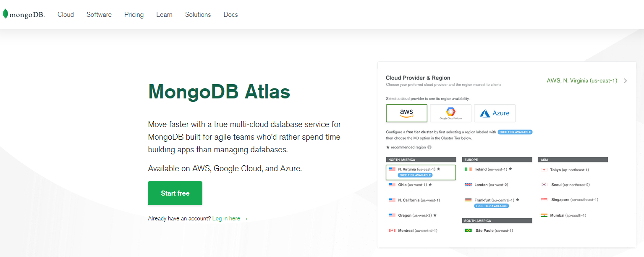Click the Start free button
The width and height of the screenshot is (644, 257).
[x=175, y=193]
